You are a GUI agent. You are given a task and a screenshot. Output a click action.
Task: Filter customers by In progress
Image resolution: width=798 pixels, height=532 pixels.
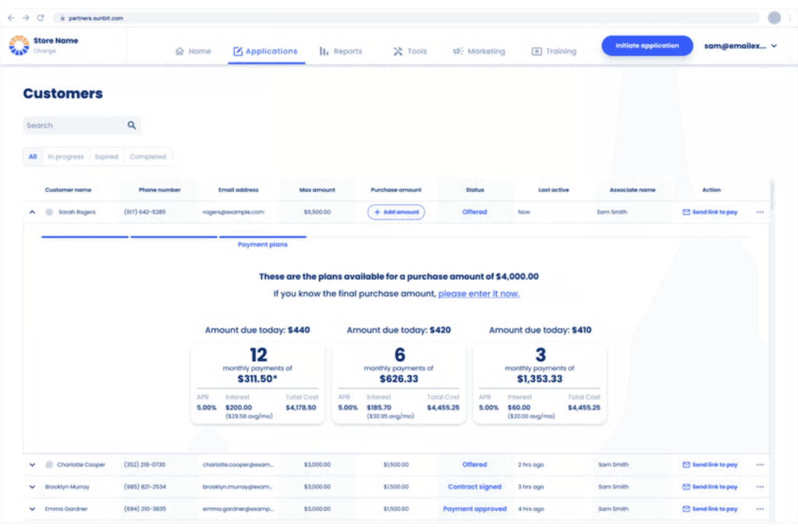pos(66,156)
